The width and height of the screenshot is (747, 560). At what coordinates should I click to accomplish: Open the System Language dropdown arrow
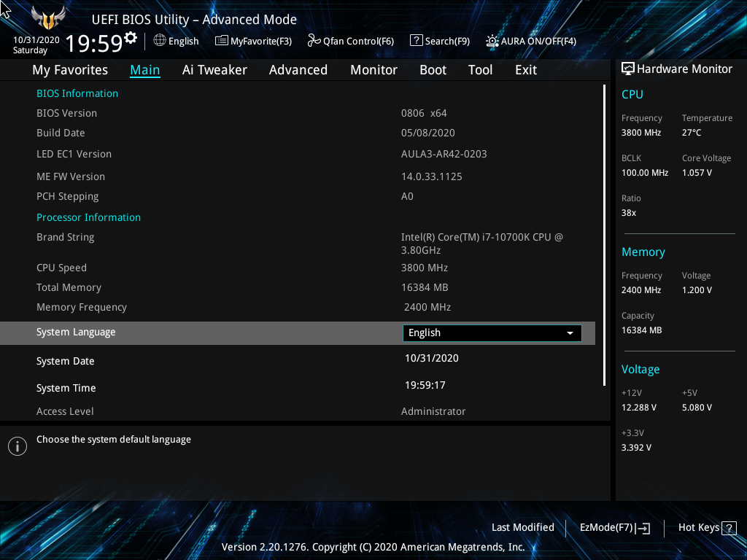(570, 333)
